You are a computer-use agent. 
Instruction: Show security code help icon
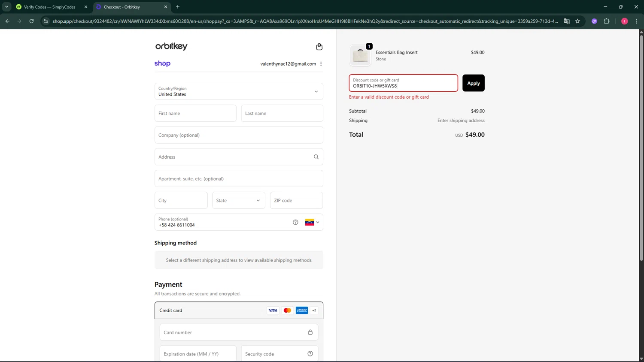coord(310,354)
